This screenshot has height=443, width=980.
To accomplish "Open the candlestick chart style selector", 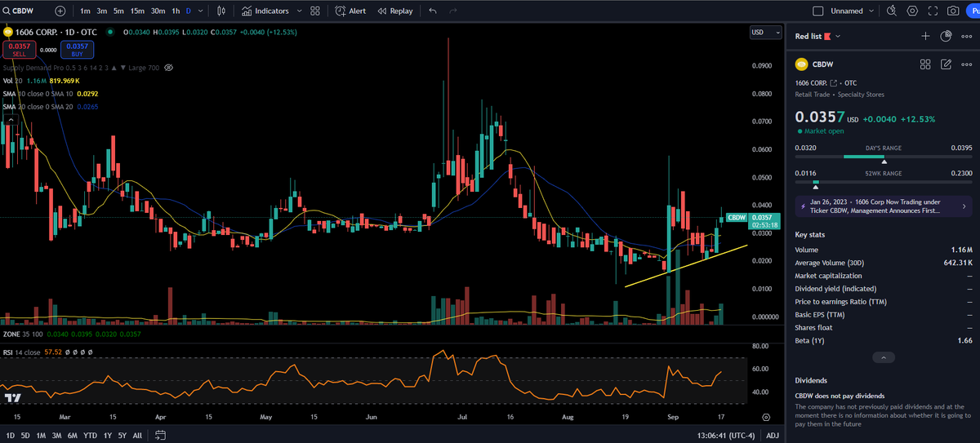I will [222, 11].
